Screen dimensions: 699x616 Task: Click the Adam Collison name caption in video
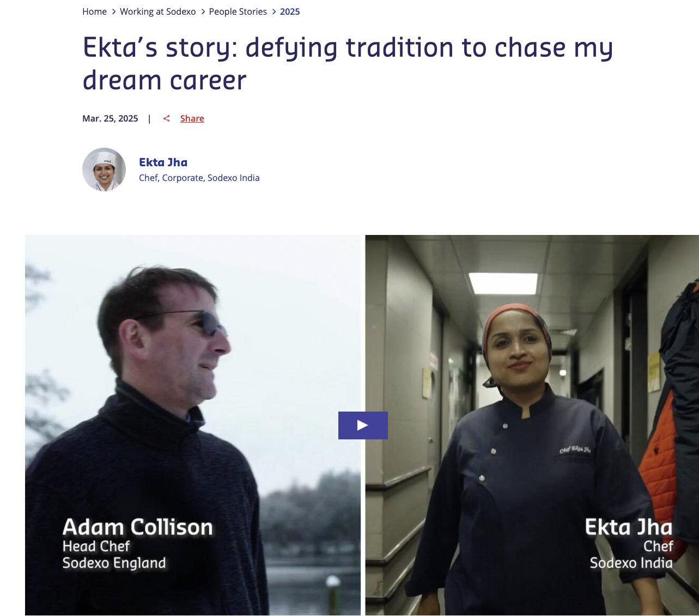click(138, 527)
